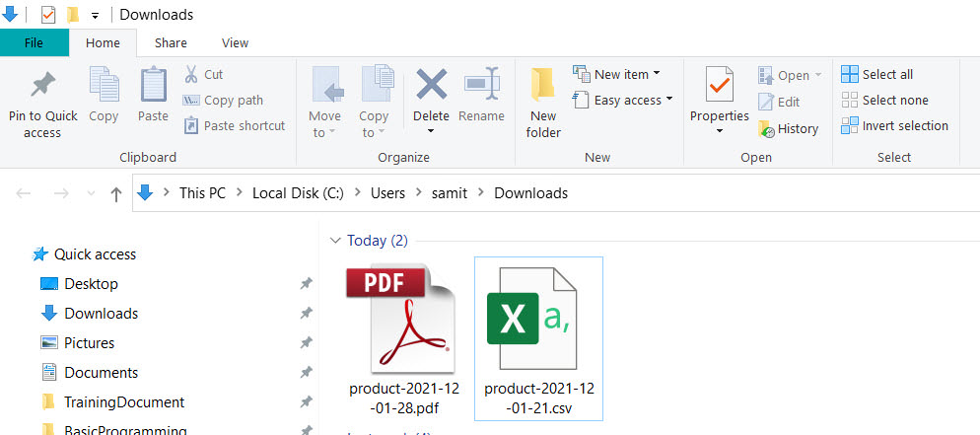Click the pin icon beside Desktop
Image resolution: width=980 pixels, height=435 pixels.
click(306, 284)
